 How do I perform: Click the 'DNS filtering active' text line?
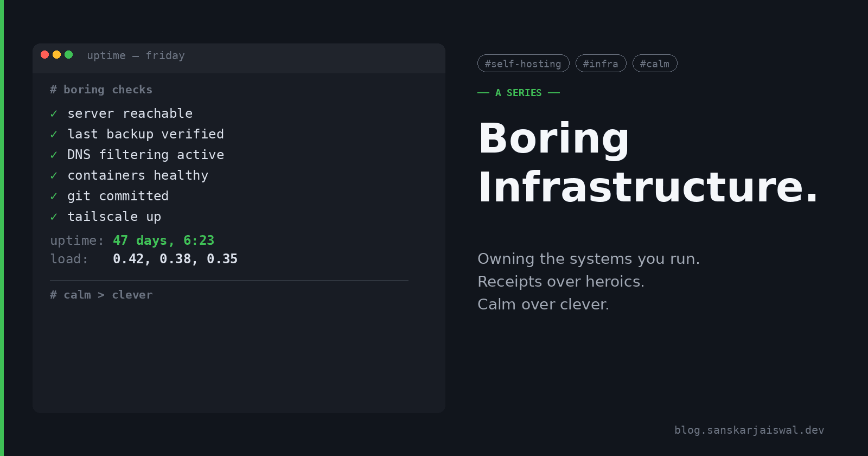tap(145, 155)
